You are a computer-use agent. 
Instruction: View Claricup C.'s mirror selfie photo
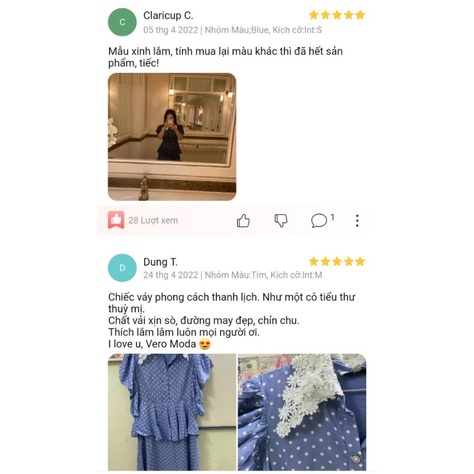[172, 137]
